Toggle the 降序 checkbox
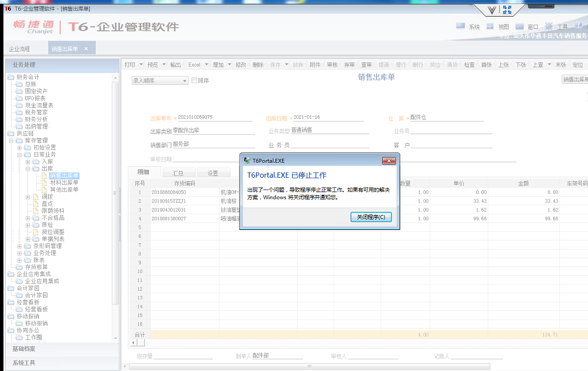Viewport: 588px width, 371px height. (x=194, y=80)
